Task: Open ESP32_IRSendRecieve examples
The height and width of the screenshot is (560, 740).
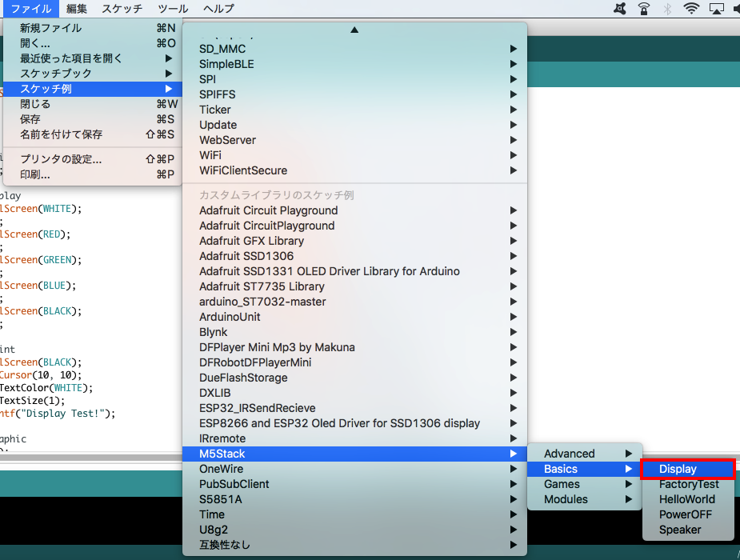Action: click(x=354, y=408)
